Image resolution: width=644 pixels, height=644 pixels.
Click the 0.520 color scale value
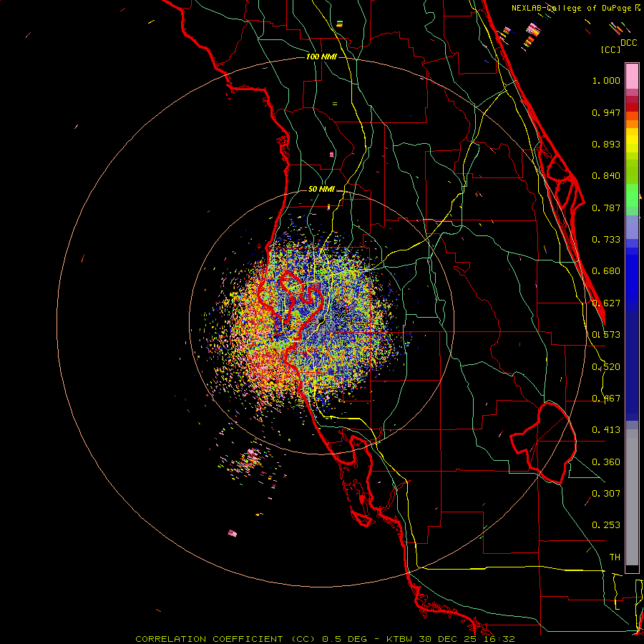[606, 367]
